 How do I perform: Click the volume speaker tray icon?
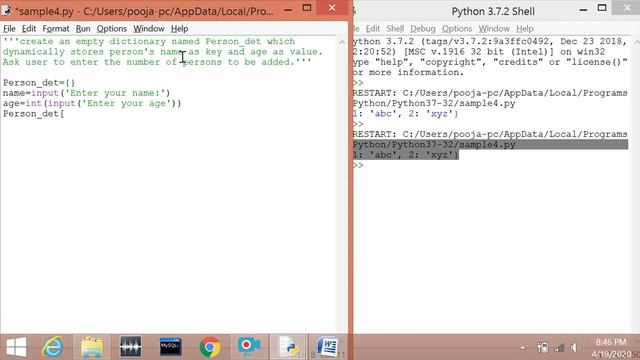(x=574, y=347)
